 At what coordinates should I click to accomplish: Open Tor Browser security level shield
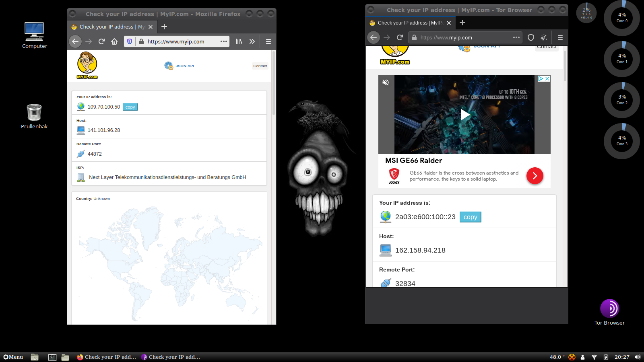531,37
